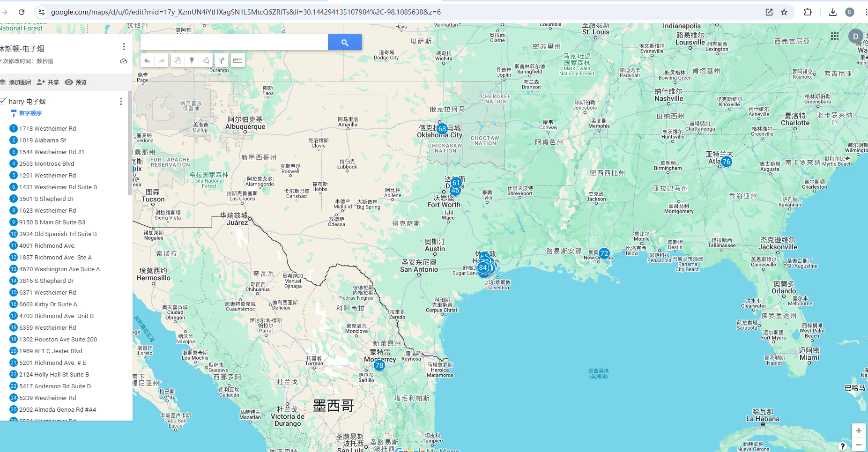Open map title three-dot options menu

point(124,47)
